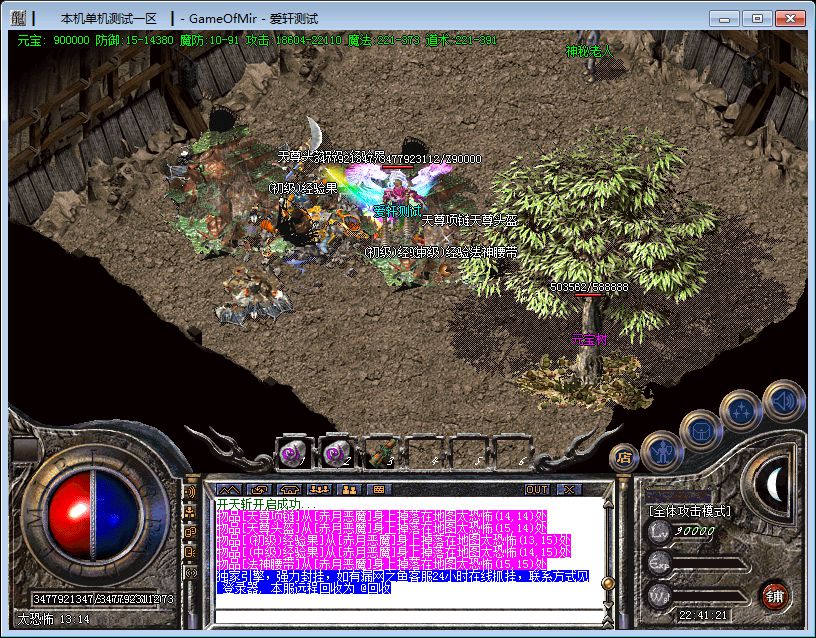Click the keyboard-style button above chat

coord(379,490)
